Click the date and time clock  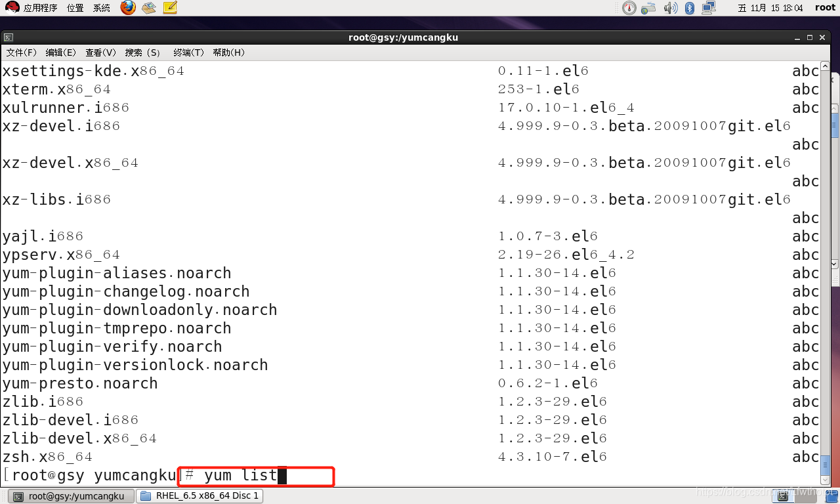(770, 8)
